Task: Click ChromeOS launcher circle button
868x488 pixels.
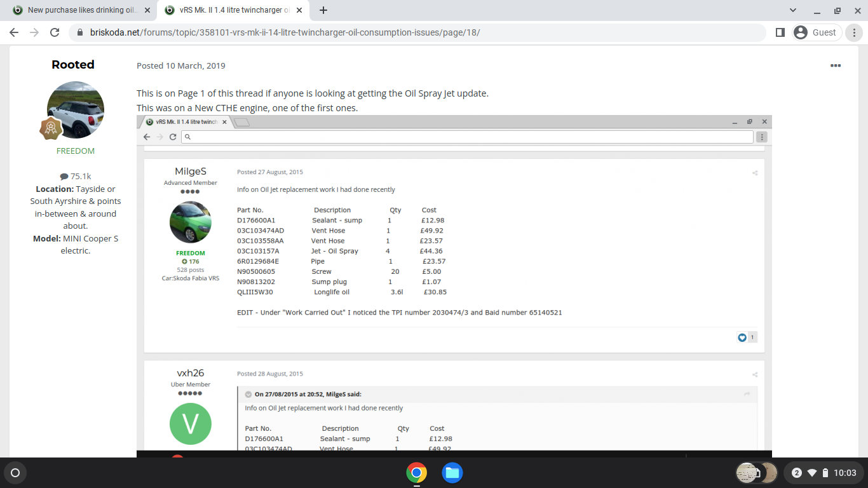Action: (15, 473)
